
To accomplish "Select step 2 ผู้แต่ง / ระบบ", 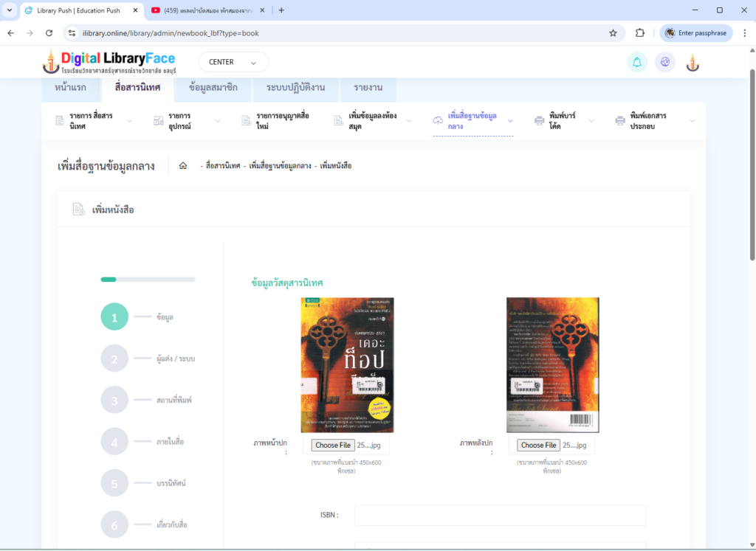I will pos(114,358).
